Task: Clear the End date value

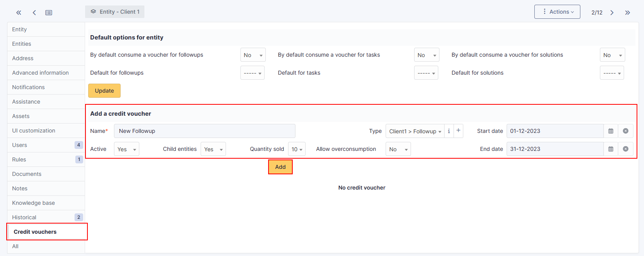Action: (x=626, y=149)
